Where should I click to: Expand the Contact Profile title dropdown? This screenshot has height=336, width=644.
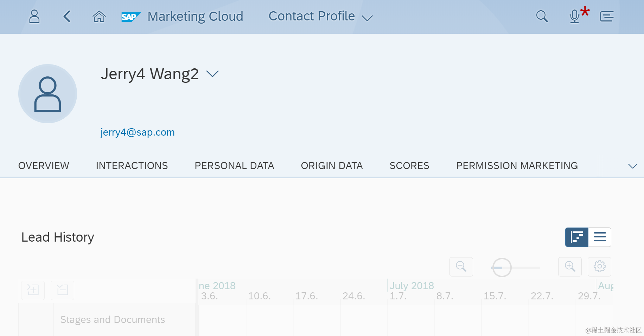(x=367, y=18)
